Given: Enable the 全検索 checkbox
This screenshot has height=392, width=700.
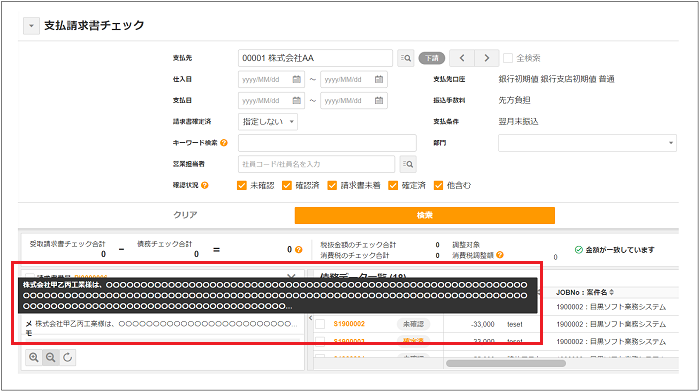Looking at the screenshot, I should [x=508, y=58].
